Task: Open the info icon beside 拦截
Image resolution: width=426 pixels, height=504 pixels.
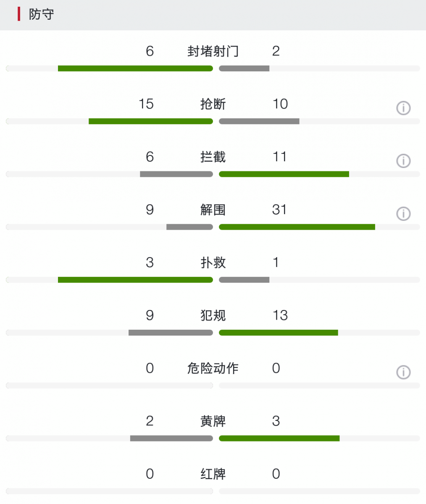Action: (x=403, y=161)
